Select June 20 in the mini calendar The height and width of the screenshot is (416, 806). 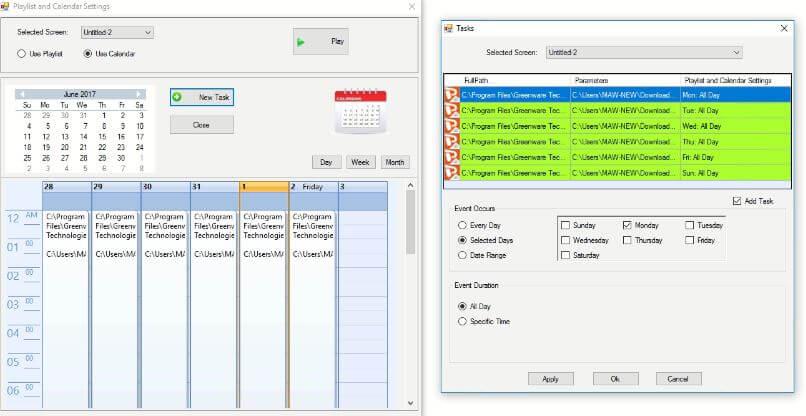65,147
